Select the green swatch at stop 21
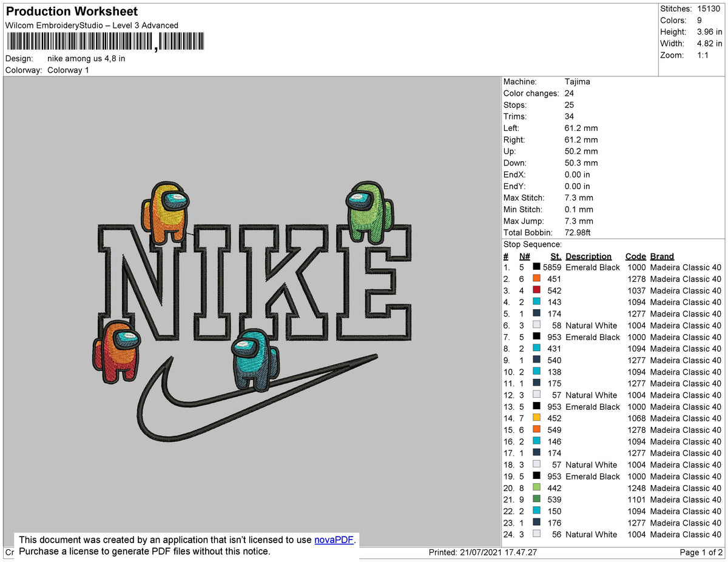The height and width of the screenshot is (562, 728). [x=537, y=499]
